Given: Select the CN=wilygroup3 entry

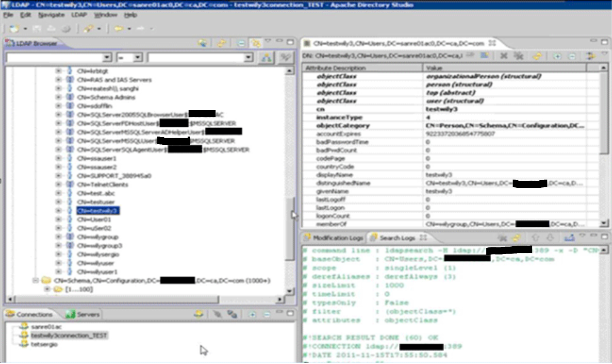Looking at the screenshot, I should coord(99,246).
